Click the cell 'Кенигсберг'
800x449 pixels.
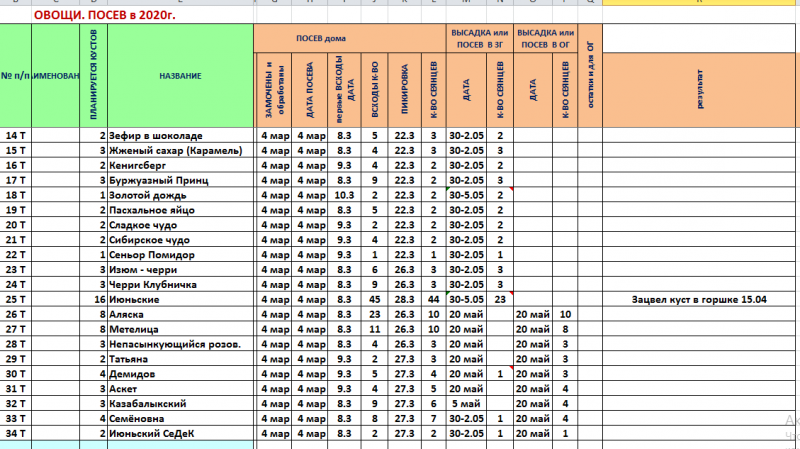pyautogui.click(x=180, y=165)
